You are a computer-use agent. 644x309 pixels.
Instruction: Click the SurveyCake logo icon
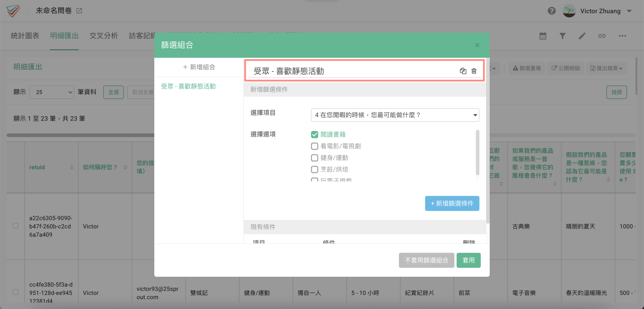(x=13, y=11)
